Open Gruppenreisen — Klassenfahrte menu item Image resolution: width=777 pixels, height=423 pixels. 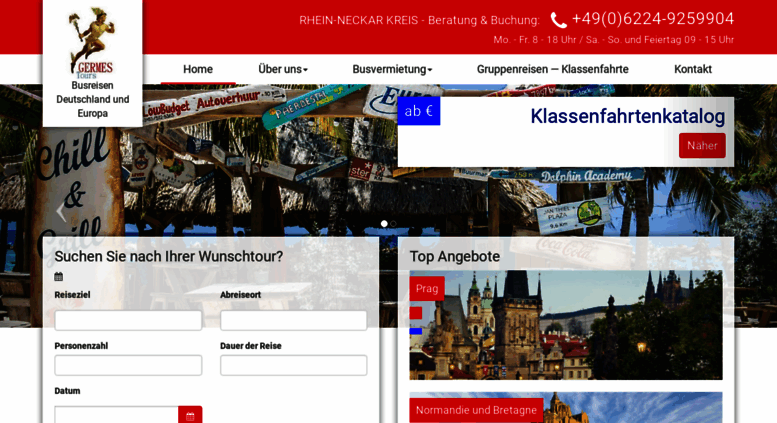click(x=553, y=69)
